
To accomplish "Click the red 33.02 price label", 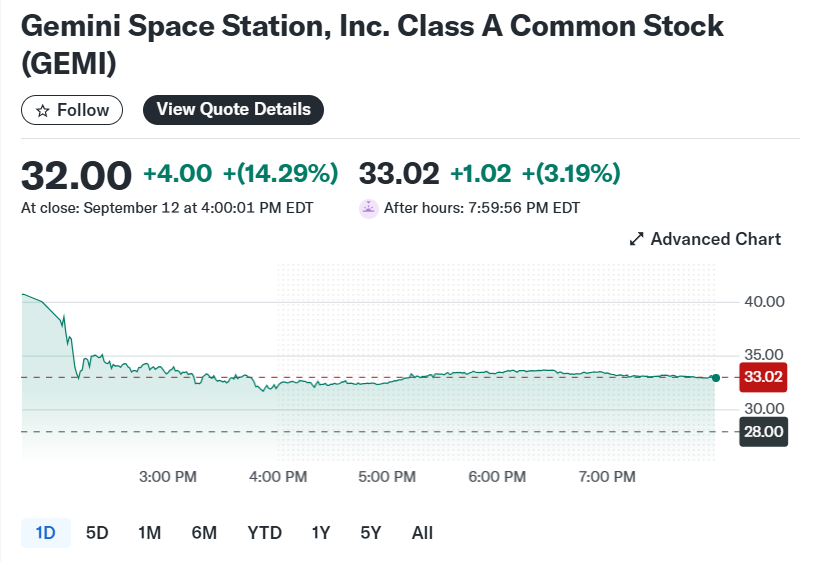I will 763,377.
